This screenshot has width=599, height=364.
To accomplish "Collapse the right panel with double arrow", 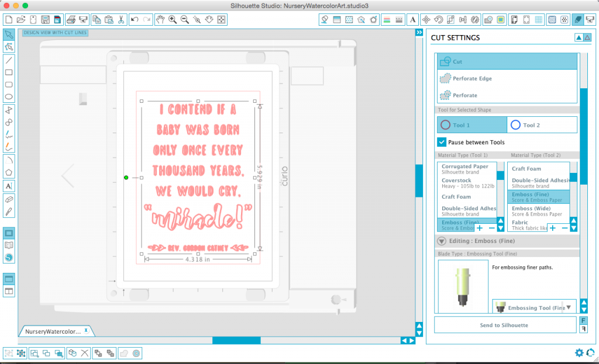I will [419, 33].
